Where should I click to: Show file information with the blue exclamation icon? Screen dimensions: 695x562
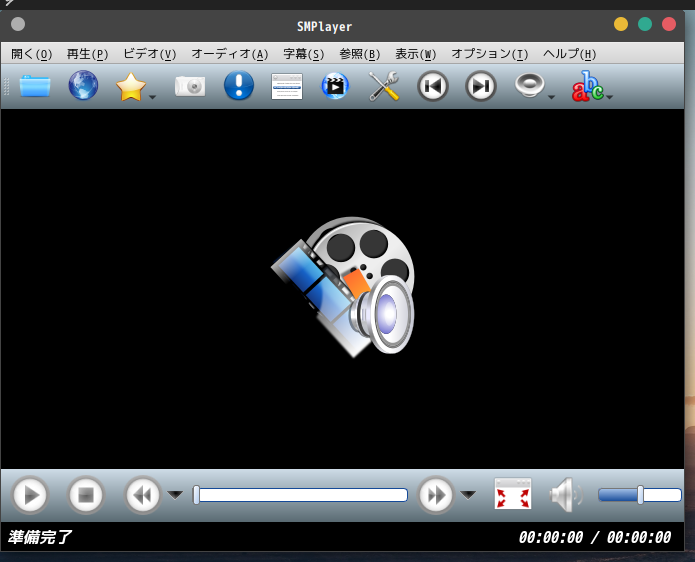[x=239, y=85]
